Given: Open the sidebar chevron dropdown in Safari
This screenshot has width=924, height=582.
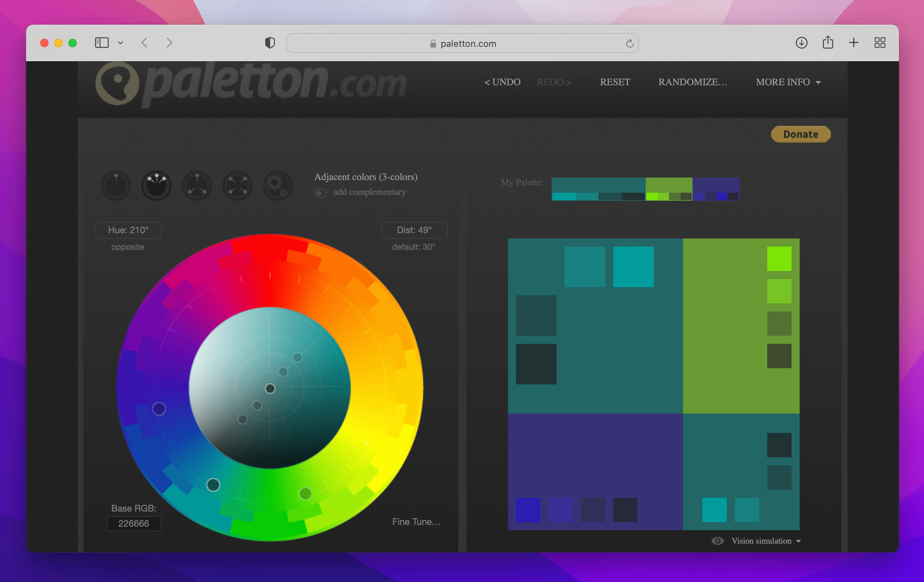Looking at the screenshot, I should coord(121,43).
